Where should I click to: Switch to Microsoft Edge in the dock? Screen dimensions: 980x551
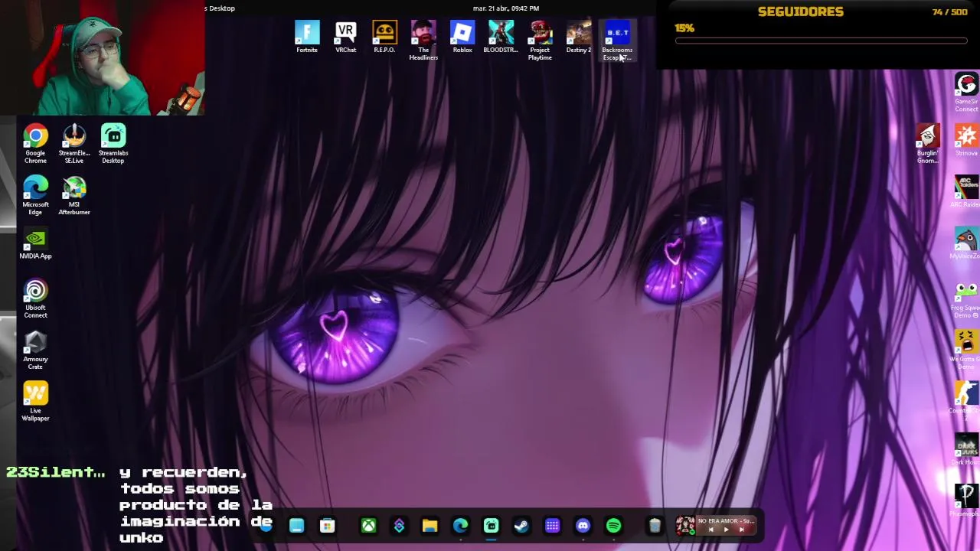[460, 526]
